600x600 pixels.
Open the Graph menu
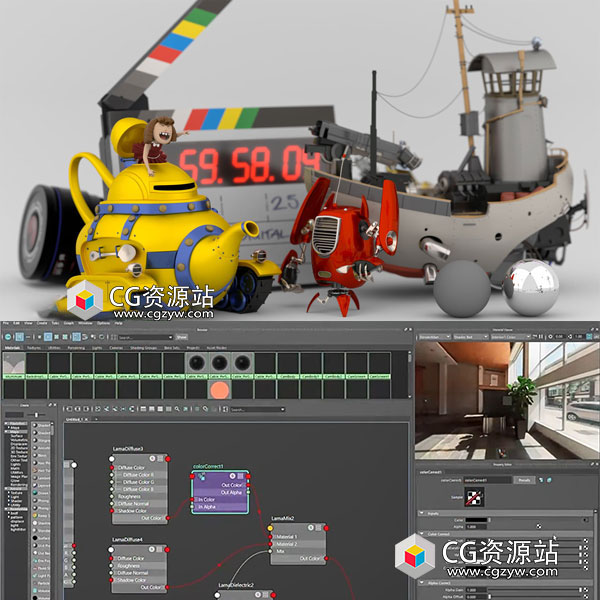tap(68, 323)
